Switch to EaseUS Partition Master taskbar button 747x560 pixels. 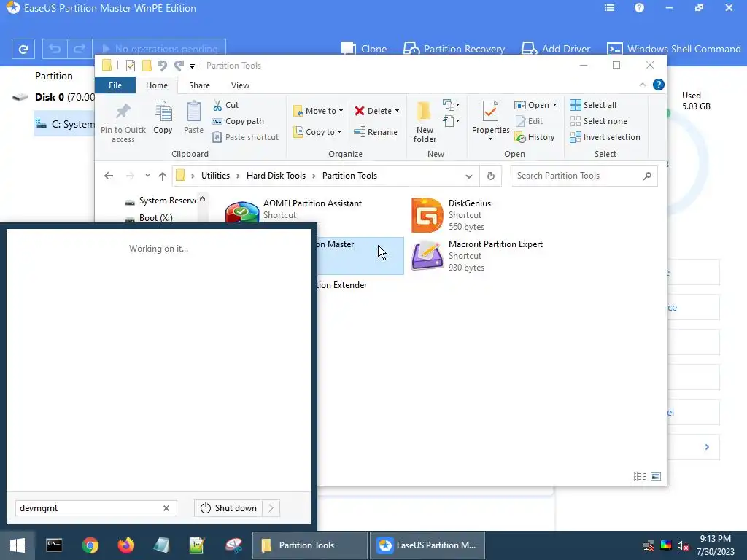[x=427, y=545]
